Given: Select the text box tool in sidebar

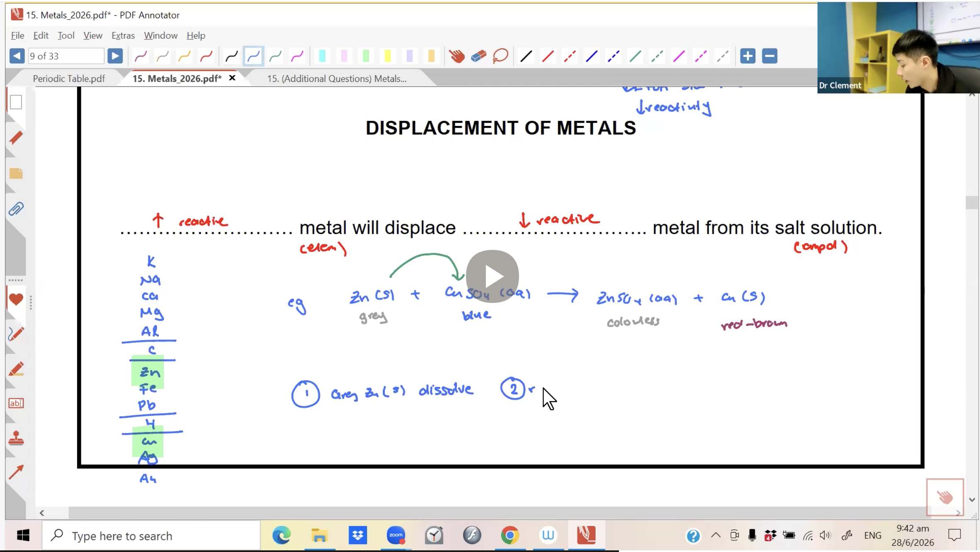Looking at the screenshot, I should click(x=16, y=403).
